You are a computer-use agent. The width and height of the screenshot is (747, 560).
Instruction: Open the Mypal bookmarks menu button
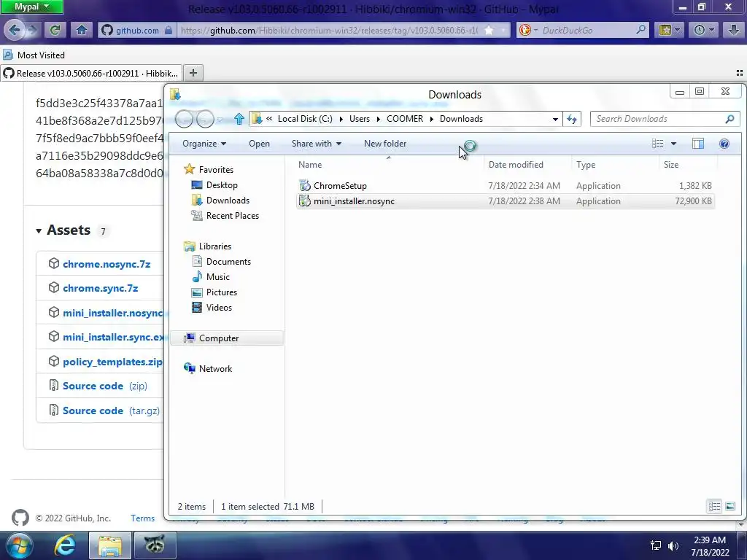pyautogui.click(x=669, y=30)
